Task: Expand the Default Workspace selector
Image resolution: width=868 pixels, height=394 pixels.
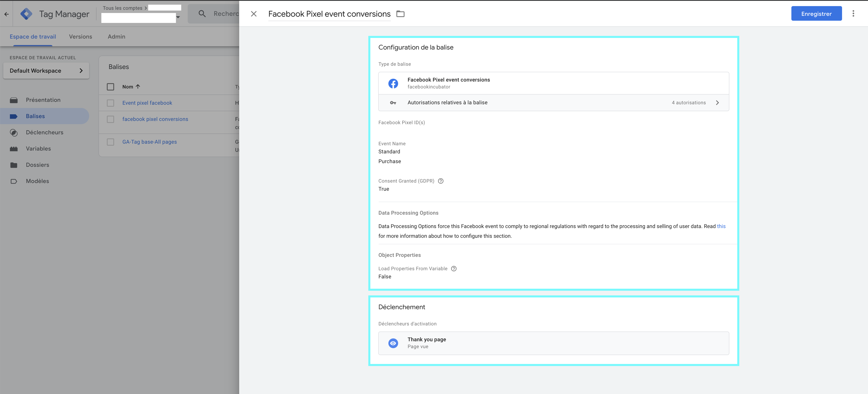Action: click(46, 70)
